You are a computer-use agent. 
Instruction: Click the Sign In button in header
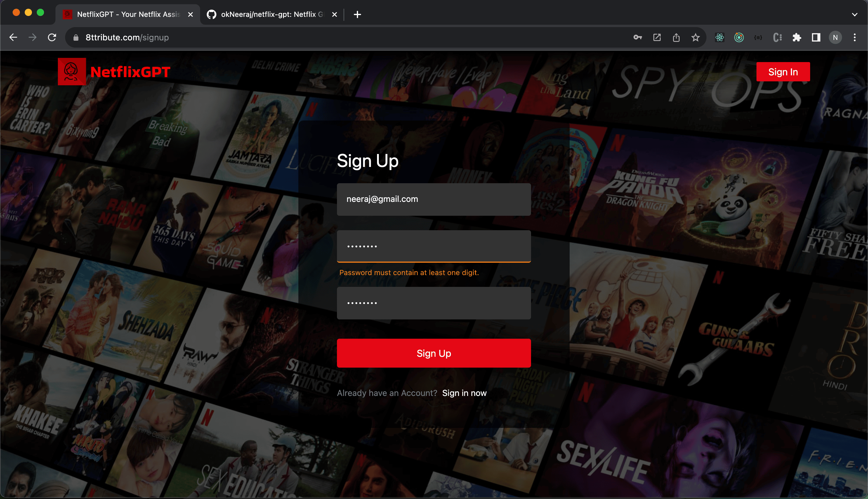pyautogui.click(x=783, y=72)
